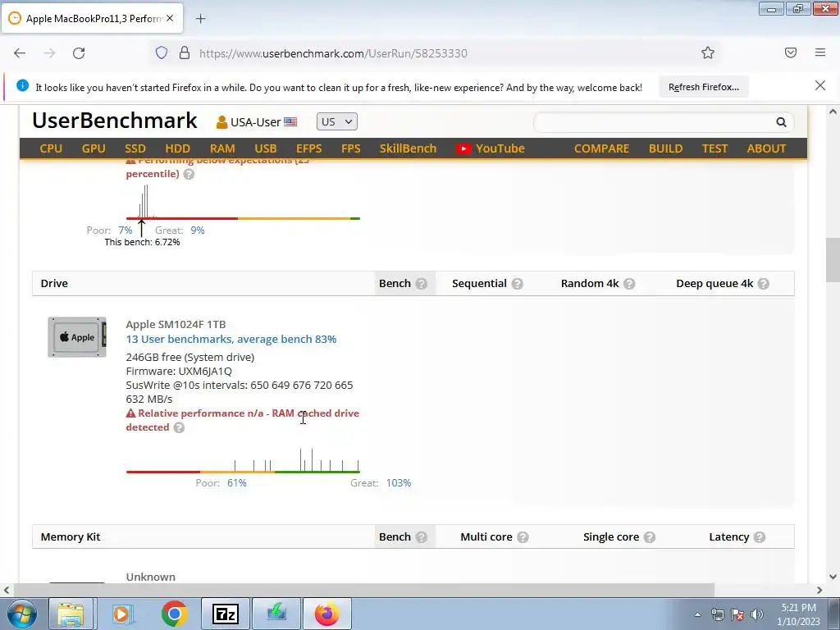Viewport: 840px width, 630px height.
Task: Click the scroll right arrow of horizontal scrollbar
Action: click(x=819, y=591)
